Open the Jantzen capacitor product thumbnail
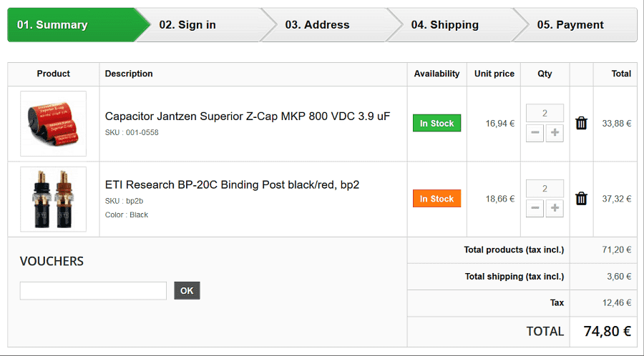The height and width of the screenshot is (356, 644). 54,123
